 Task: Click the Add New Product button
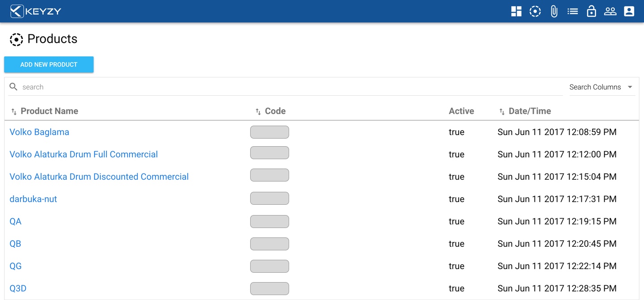coord(49,64)
